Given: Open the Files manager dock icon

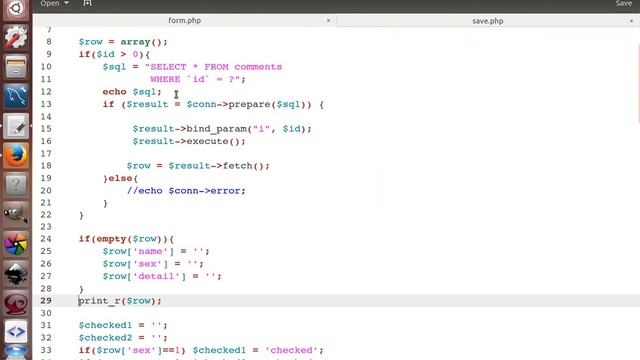Looking at the screenshot, I should pyautogui.click(x=16, y=67).
